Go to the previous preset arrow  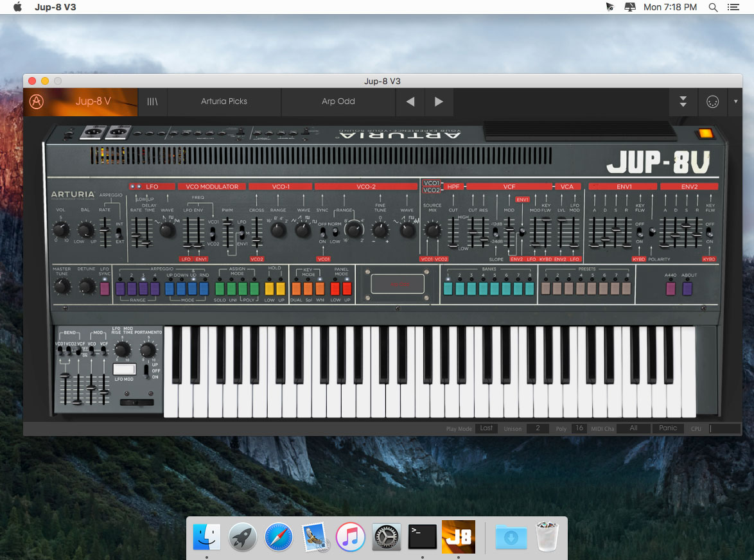pos(410,101)
